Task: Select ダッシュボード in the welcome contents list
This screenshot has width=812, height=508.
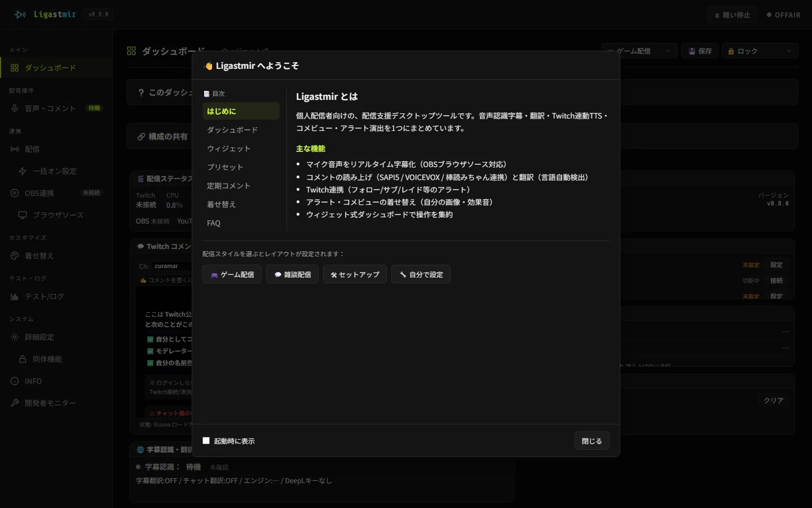Action: click(x=241, y=130)
